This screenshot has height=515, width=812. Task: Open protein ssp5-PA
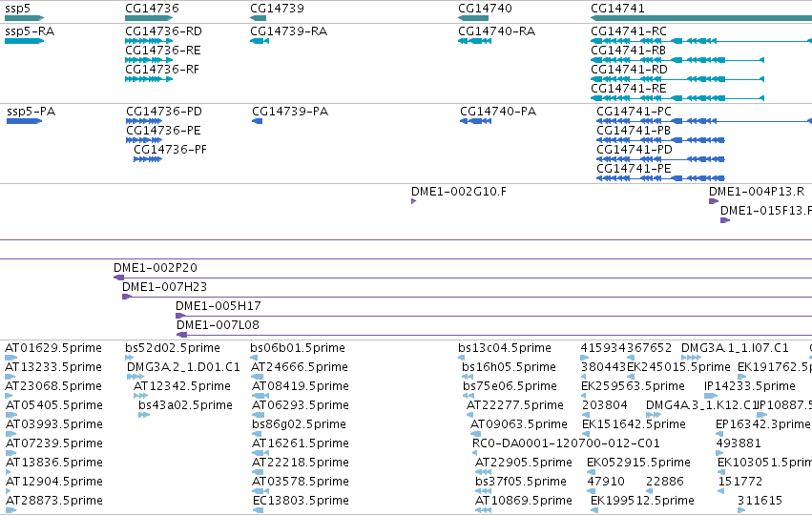31,112
